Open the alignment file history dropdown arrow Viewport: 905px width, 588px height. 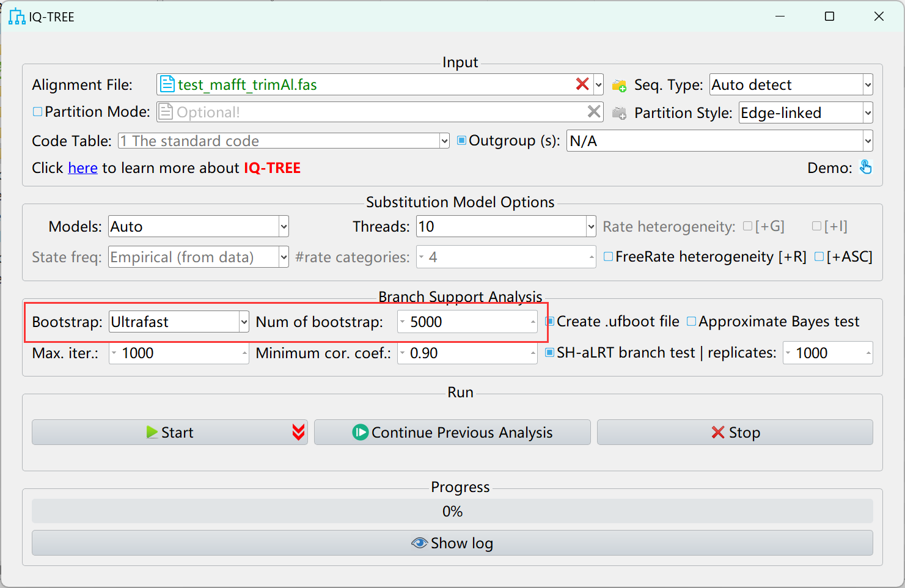click(599, 85)
